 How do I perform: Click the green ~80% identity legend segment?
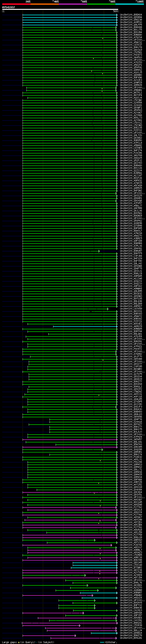point(101,4)
